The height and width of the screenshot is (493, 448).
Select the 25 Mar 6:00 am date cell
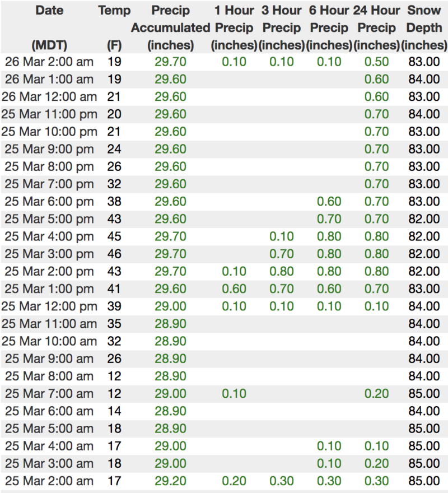click(49, 411)
